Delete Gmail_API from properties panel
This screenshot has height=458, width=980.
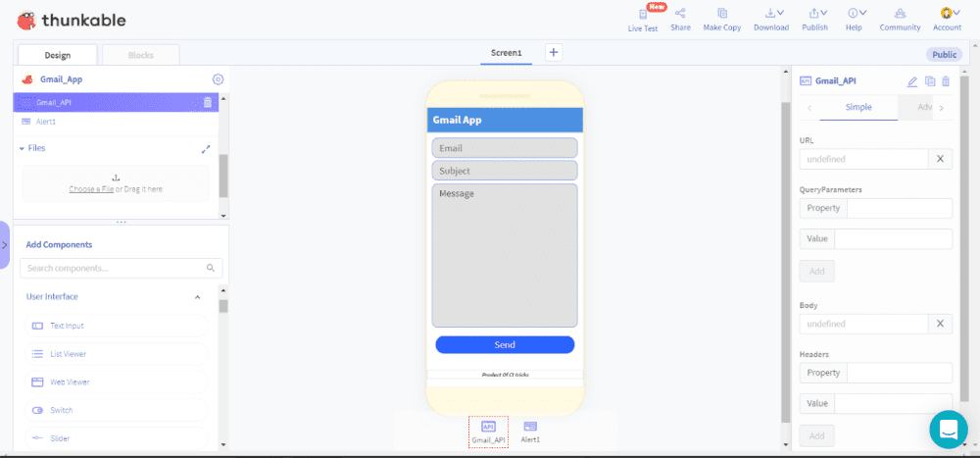[946, 80]
